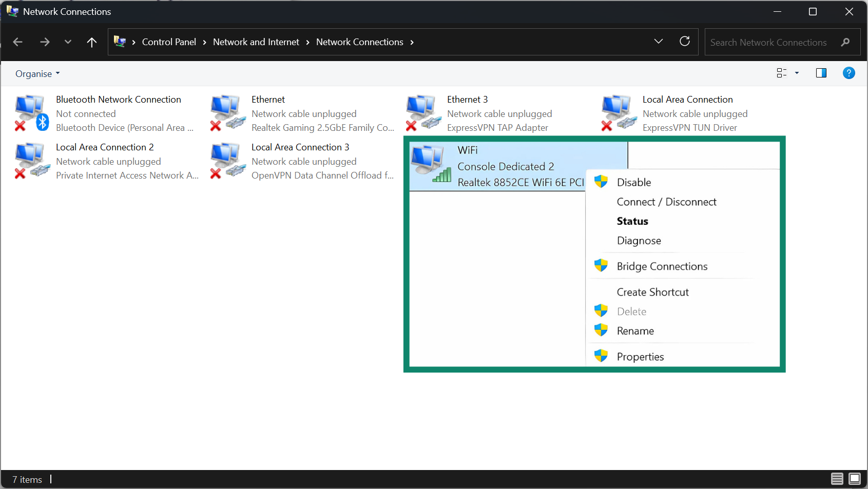868x489 pixels.
Task: Open Help via the question mark icon
Action: pos(848,73)
